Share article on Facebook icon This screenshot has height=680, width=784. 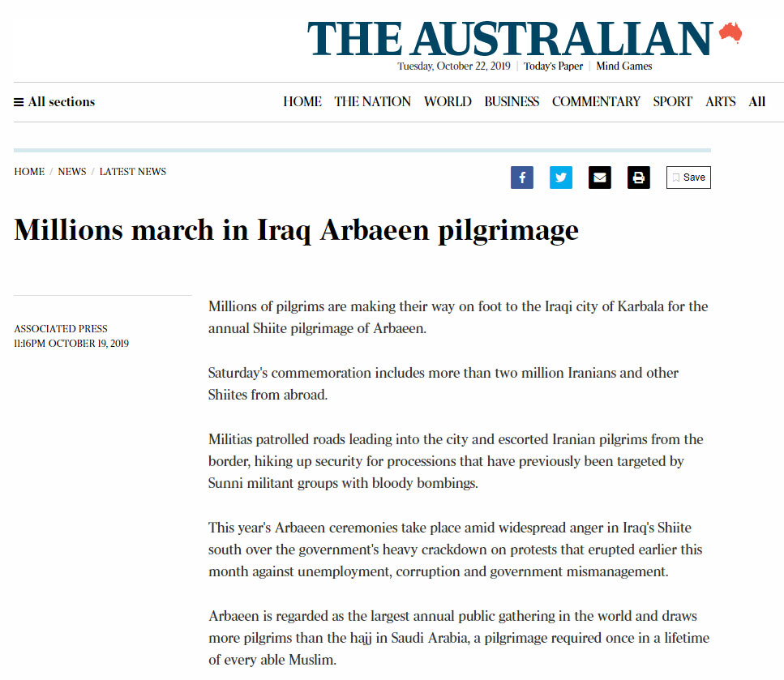click(521, 177)
